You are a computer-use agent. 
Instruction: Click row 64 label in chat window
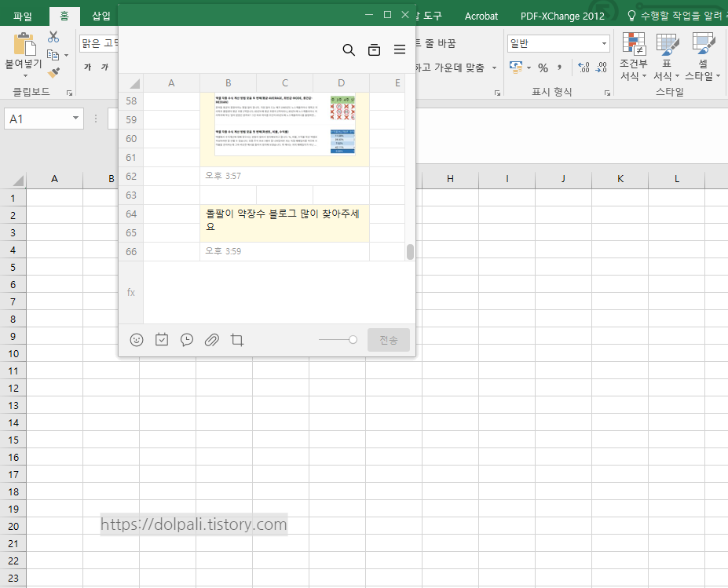131,214
